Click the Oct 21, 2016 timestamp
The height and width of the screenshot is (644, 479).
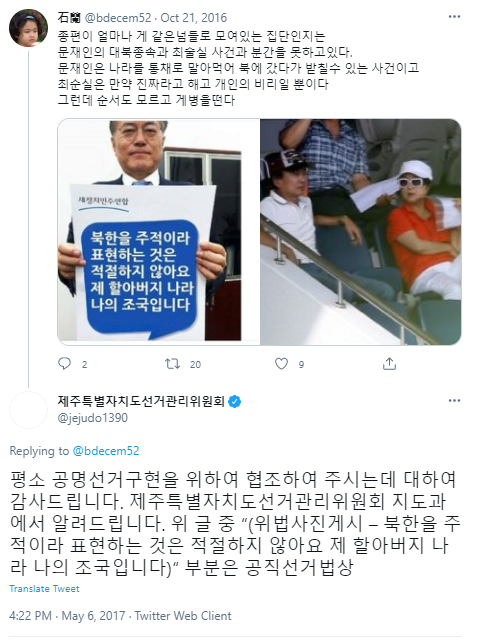193,18
